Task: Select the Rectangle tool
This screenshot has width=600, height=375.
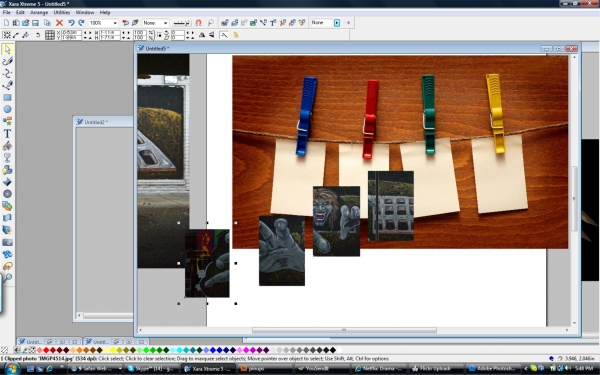Action: coord(7,97)
